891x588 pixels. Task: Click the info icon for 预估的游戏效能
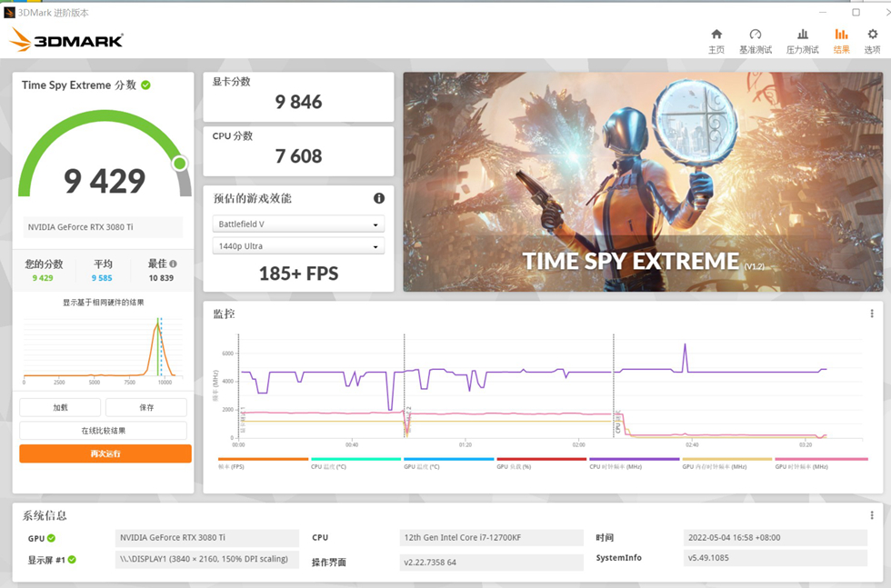(379, 198)
